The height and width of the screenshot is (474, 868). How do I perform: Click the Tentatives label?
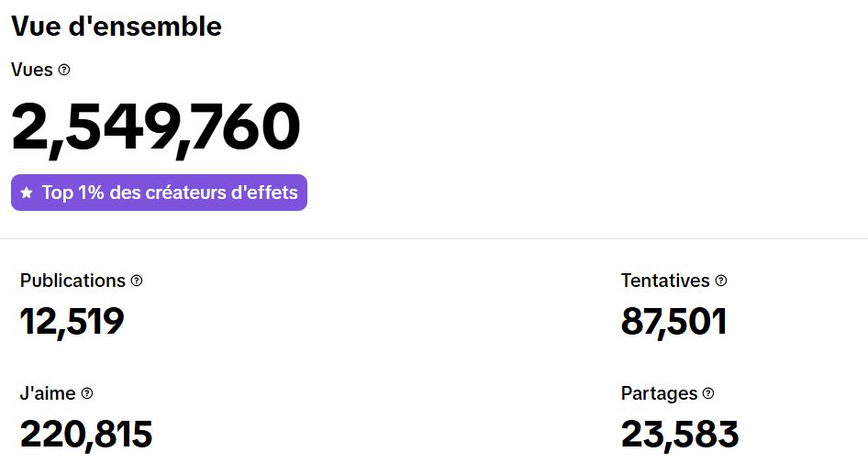pyautogui.click(x=665, y=281)
